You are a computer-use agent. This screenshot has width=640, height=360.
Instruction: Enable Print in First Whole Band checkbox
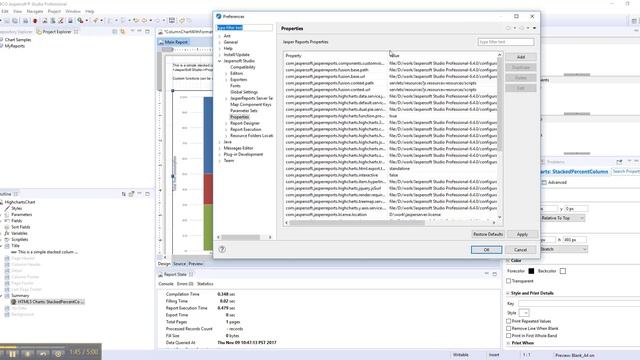509,336
